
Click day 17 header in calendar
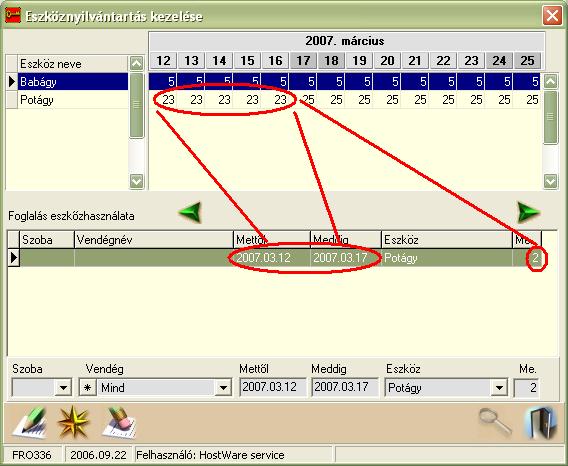(304, 61)
